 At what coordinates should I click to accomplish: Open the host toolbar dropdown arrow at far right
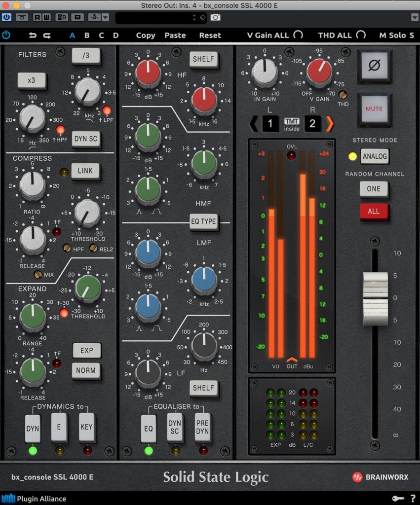415,17
